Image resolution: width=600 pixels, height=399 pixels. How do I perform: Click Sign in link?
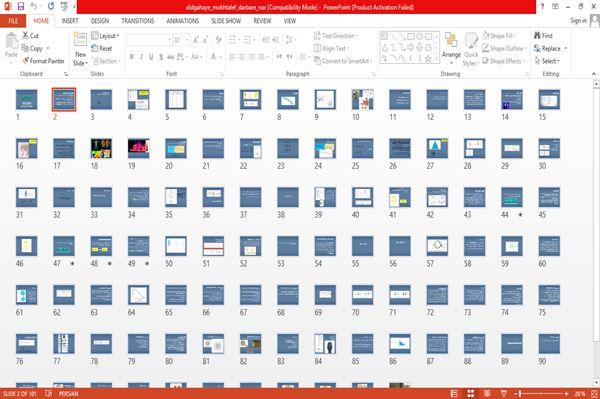point(578,21)
